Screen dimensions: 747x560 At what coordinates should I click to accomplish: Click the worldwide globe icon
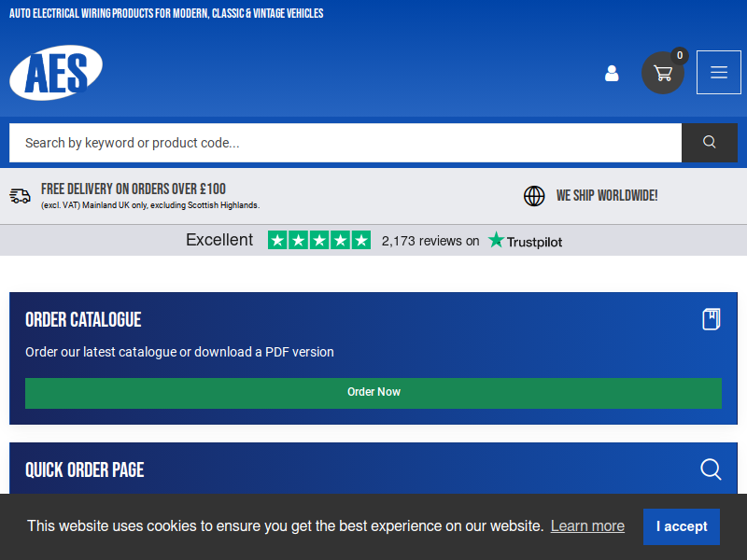[534, 196]
